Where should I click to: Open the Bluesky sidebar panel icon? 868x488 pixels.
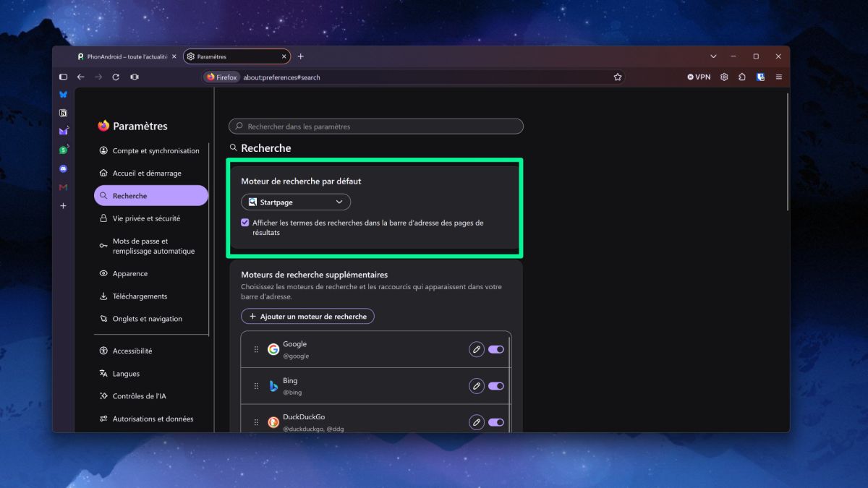tap(63, 94)
